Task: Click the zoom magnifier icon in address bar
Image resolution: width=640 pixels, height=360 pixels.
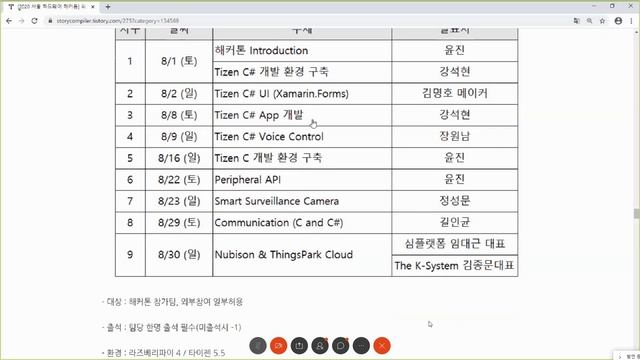Action: tap(589, 21)
